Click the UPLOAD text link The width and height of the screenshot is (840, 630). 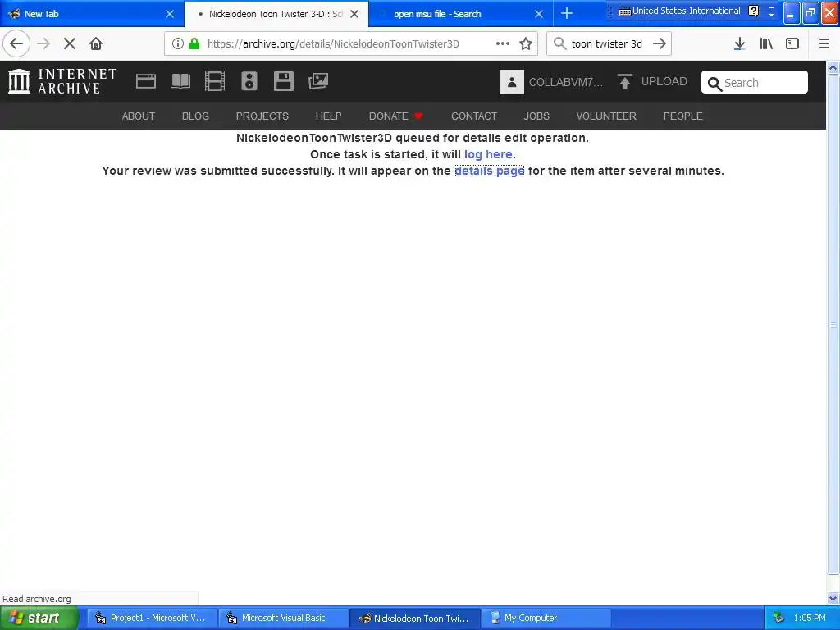click(664, 81)
